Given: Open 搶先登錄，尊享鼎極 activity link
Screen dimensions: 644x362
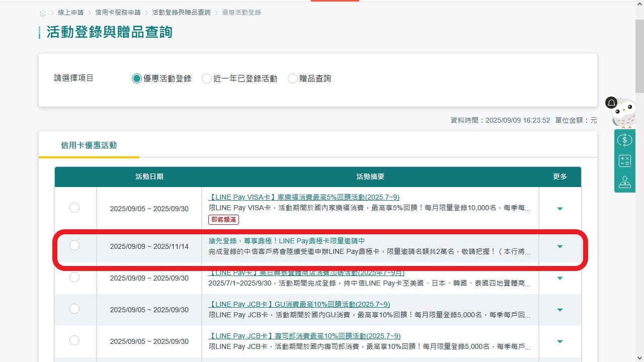Looking at the screenshot, I should [x=287, y=241].
